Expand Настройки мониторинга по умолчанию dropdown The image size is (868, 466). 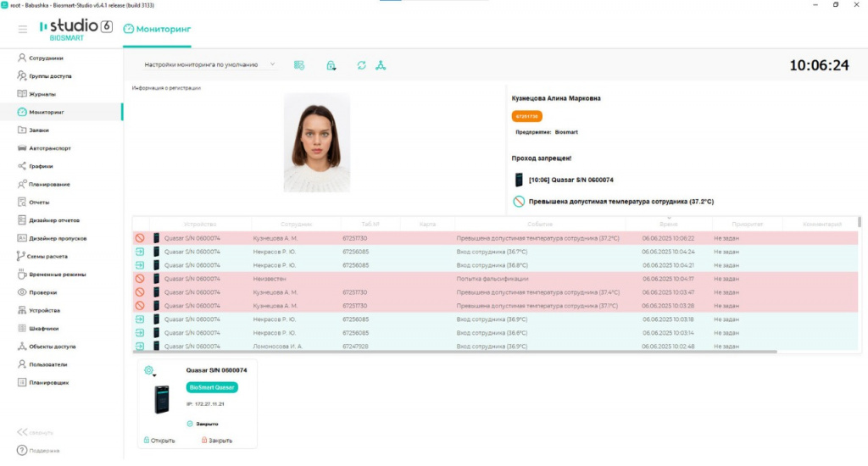pos(209,64)
